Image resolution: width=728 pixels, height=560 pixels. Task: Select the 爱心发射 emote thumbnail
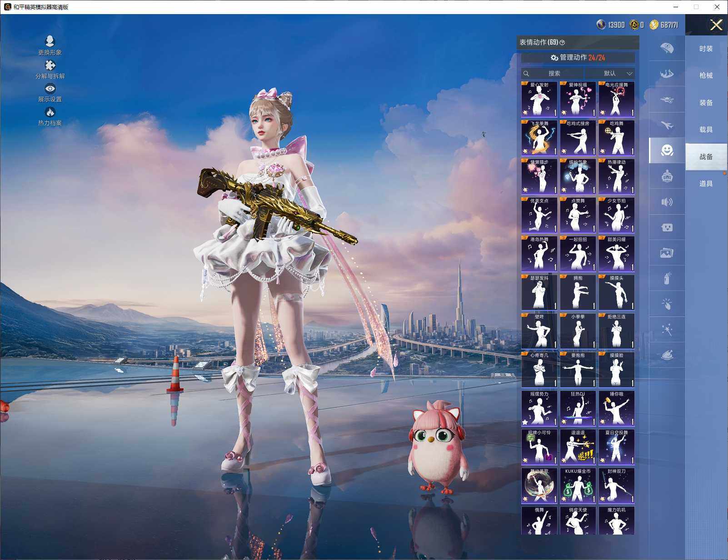click(539, 100)
